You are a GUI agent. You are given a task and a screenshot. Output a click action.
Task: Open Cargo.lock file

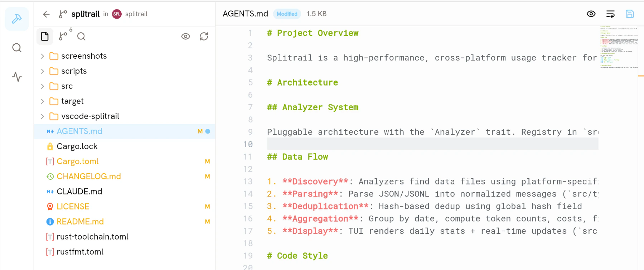coord(125,146)
